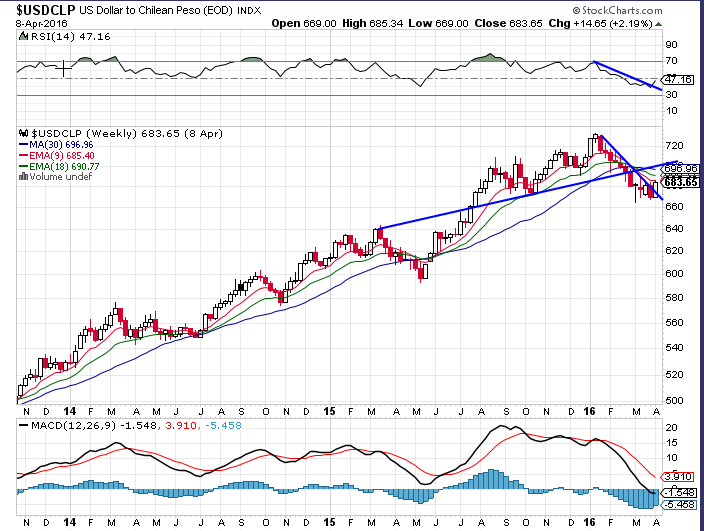Click the RSI mountain icon beside RSI(14)
This screenshot has height=531, width=704.
pos(23,36)
